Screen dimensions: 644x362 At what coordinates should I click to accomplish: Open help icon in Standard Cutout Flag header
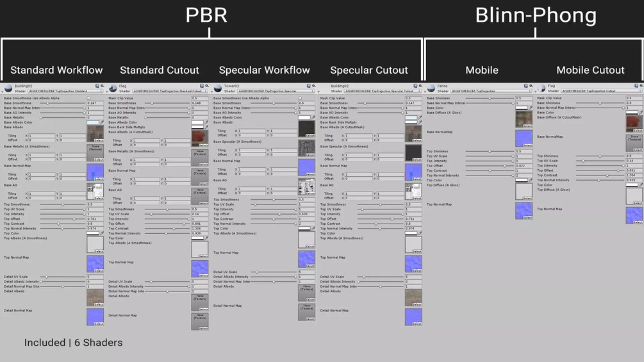click(202, 86)
